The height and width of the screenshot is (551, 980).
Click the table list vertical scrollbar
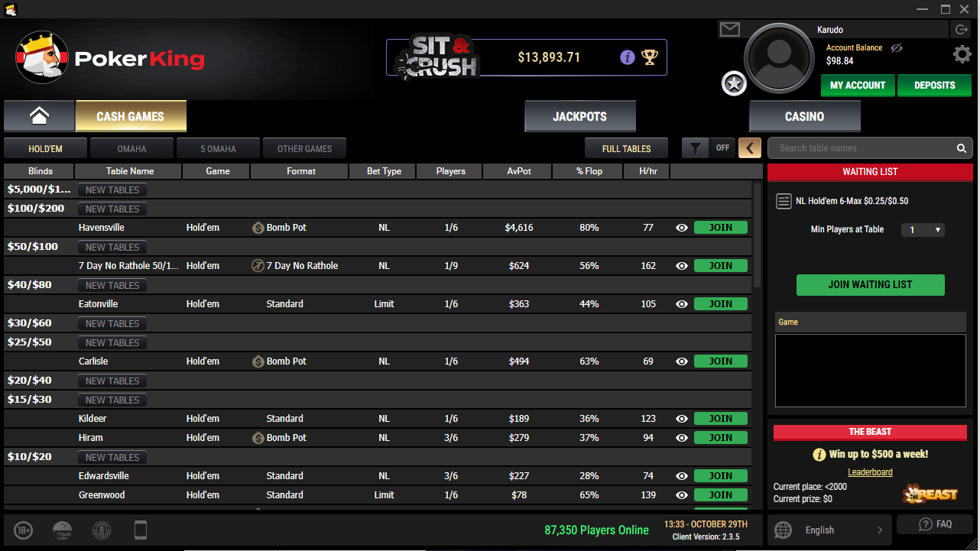click(758, 234)
